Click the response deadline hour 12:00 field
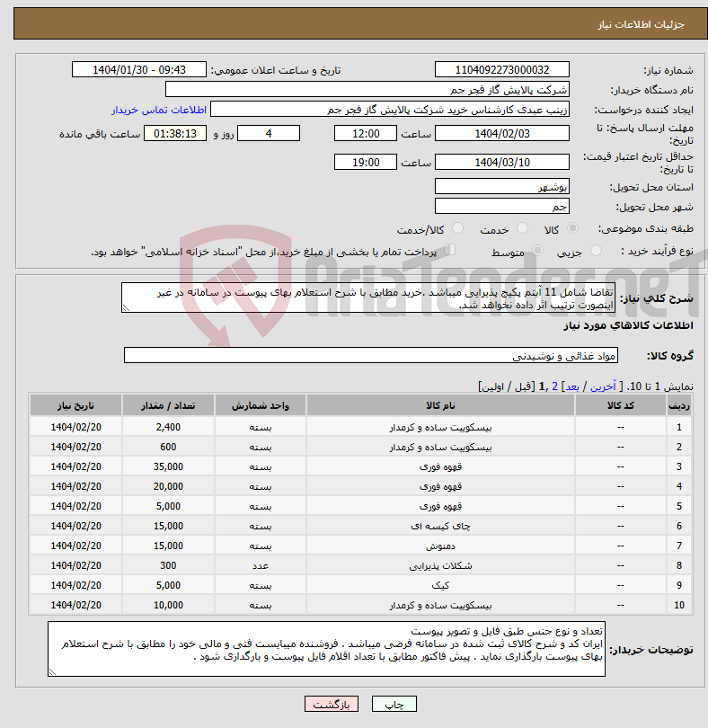Image resolution: width=708 pixels, height=728 pixels. click(x=366, y=134)
